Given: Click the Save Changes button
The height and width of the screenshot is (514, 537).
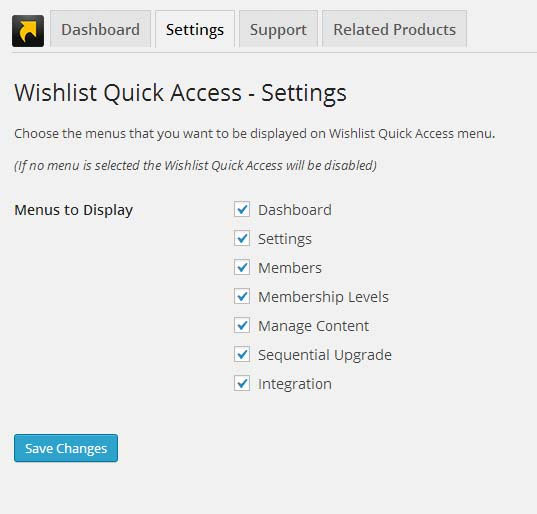Looking at the screenshot, I should [66, 448].
